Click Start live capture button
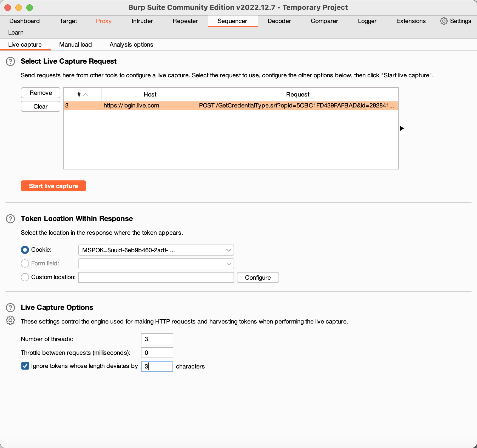Screen dimensions: 477x448 coord(53,186)
